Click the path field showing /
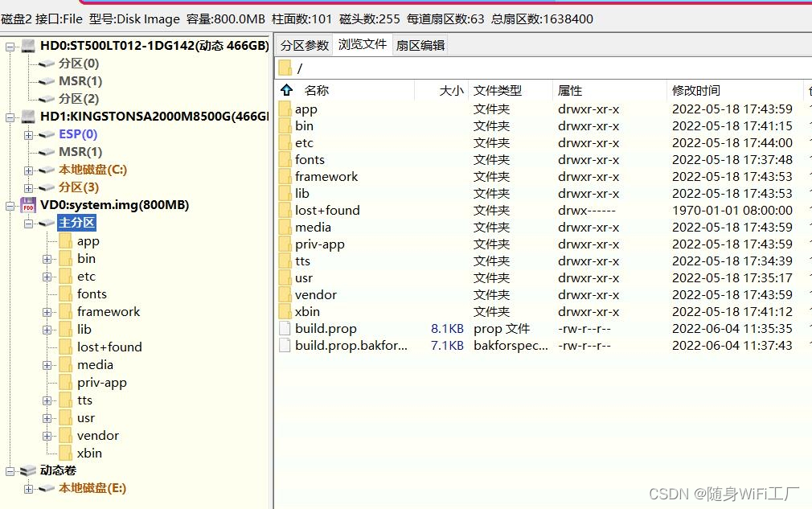Screen dimensions: 812x509 543,68
